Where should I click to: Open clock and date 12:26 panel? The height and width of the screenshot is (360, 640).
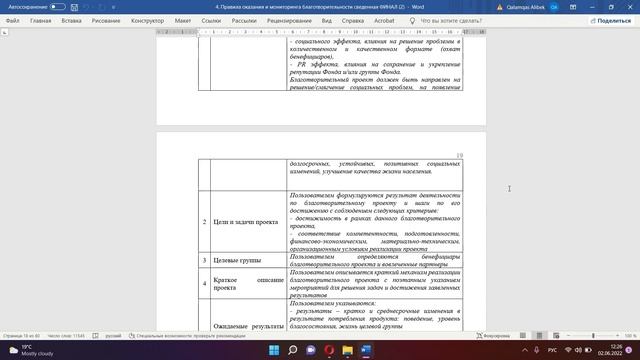pyautogui.click(x=610, y=350)
